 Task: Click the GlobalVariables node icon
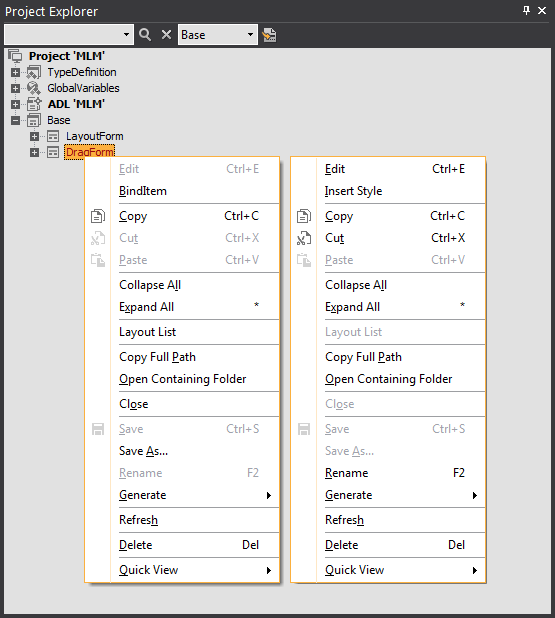point(34,88)
